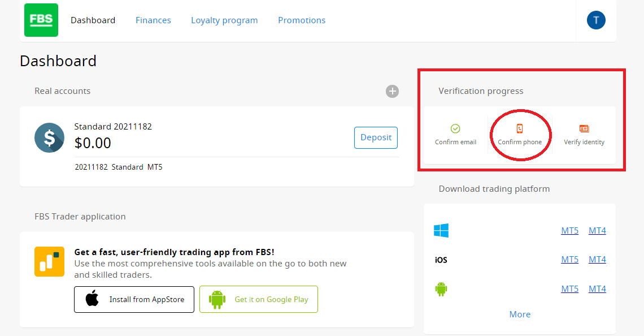644x336 pixels.
Task: Select the Dashboard menu item
Action: coord(93,20)
